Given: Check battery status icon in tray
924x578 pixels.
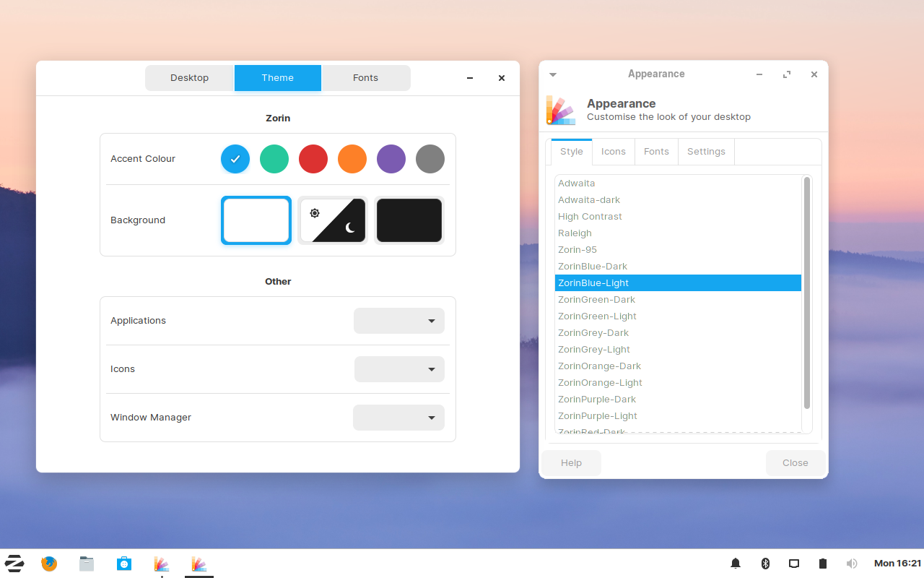Looking at the screenshot, I should tap(823, 564).
